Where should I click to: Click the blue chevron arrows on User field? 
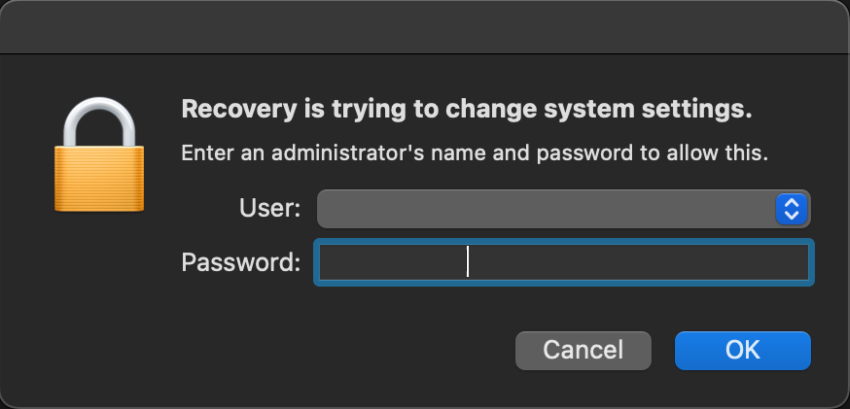[791, 209]
